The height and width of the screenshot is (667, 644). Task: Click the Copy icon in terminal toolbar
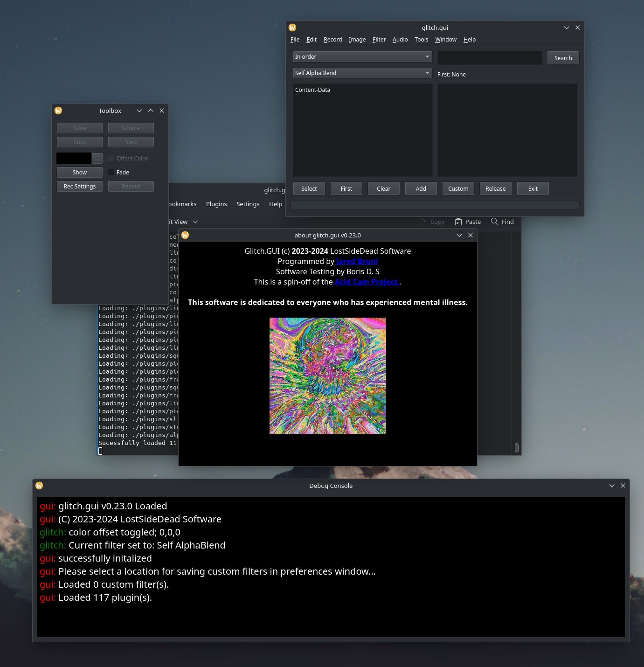[423, 222]
